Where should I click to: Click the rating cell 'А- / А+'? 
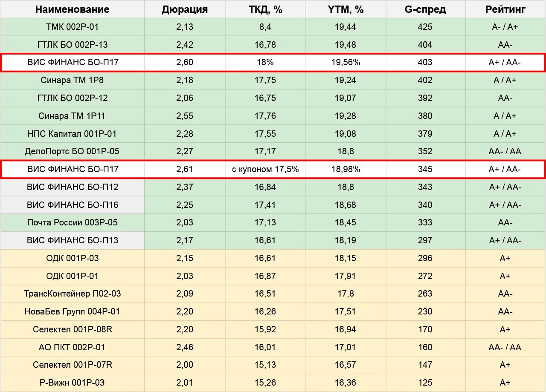[505, 27]
